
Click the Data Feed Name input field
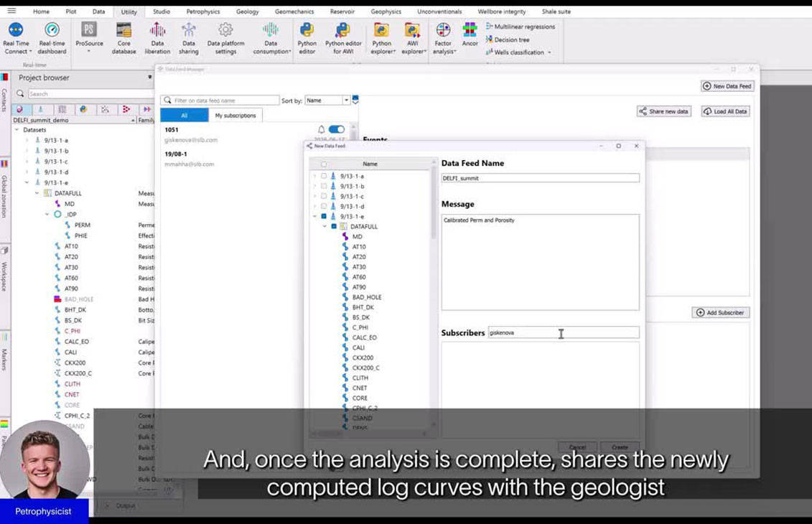pos(540,178)
